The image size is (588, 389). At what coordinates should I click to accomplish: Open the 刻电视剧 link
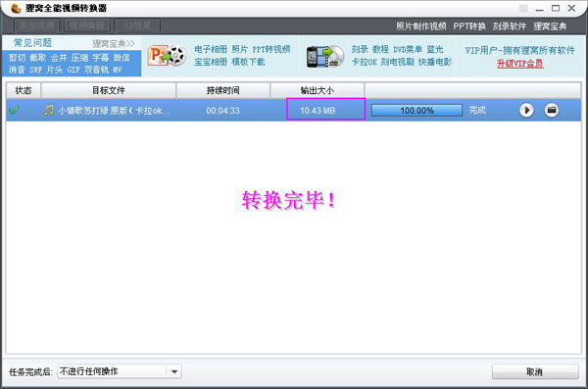point(398,62)
